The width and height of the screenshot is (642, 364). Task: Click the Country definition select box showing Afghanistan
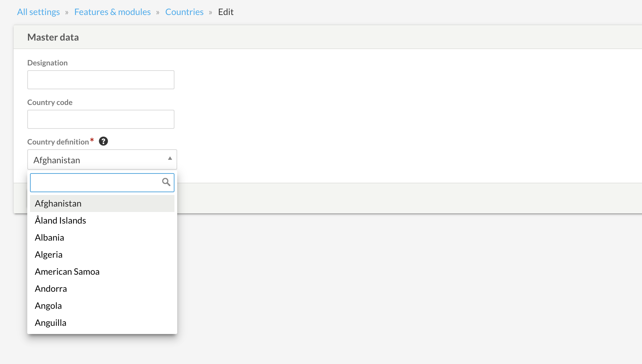102,160
